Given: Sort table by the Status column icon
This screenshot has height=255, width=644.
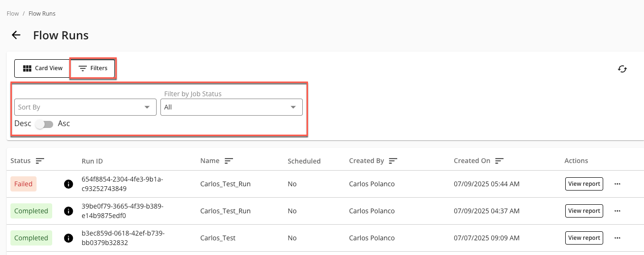Looking at the screenshot, I should [40, 161].
